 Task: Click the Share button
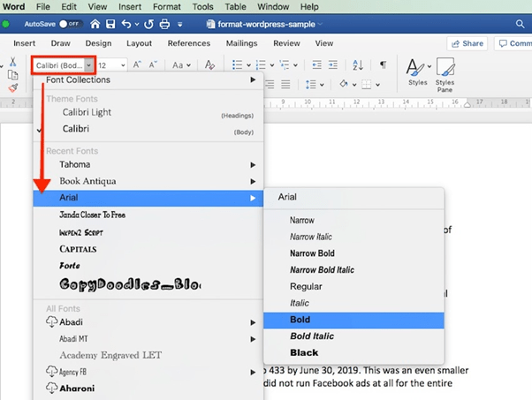point(467,43)
